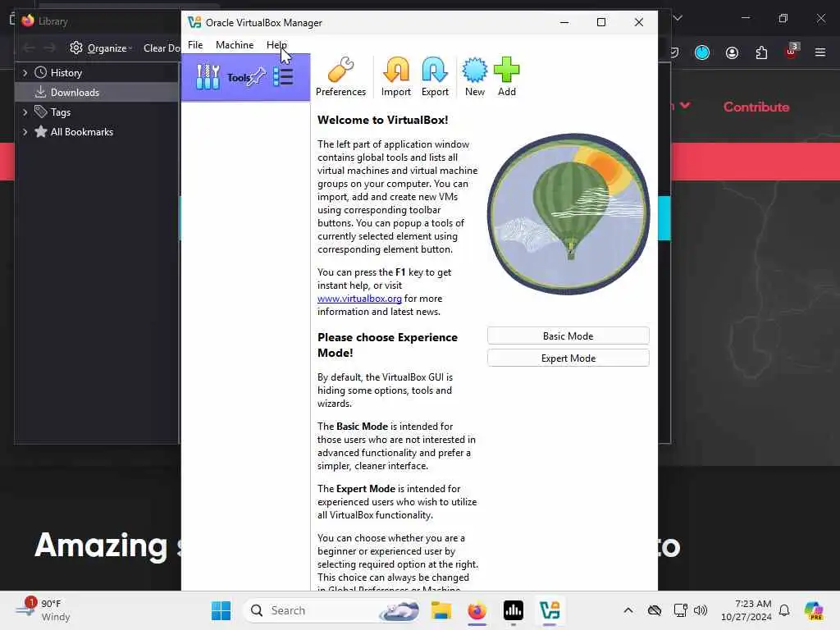Open File Explorer from taskbar
This screenshot has width=840, height=630.
(x=441, y=610)
